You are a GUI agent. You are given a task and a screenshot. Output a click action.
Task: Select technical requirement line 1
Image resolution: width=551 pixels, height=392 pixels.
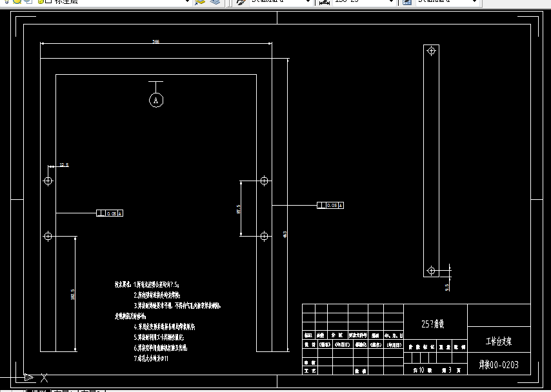(156, 284)
